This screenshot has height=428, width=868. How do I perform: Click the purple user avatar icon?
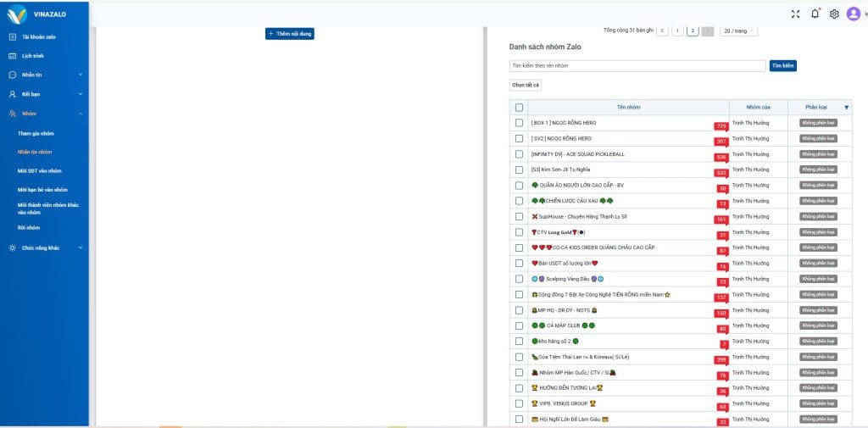pyautogui.click(x=853, y=14)
